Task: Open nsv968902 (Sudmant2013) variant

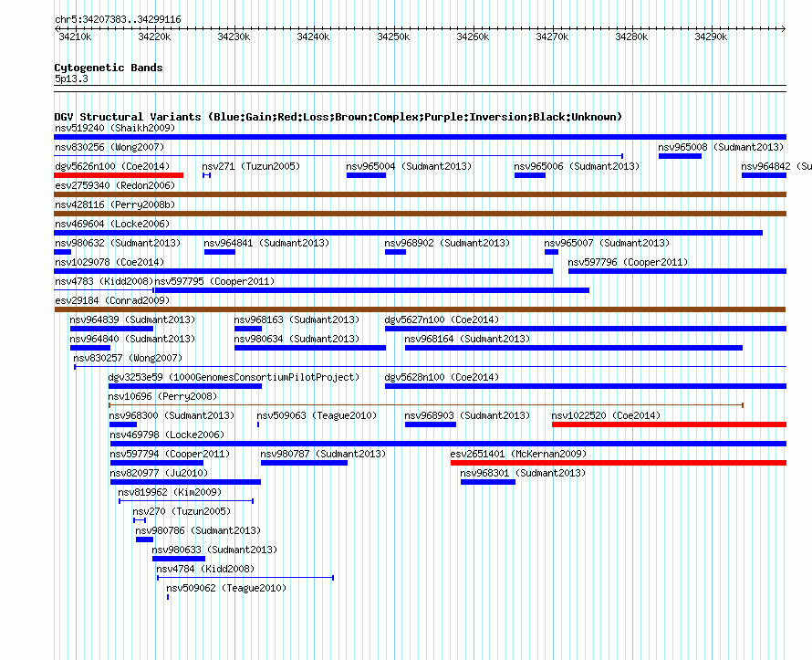Action: [x=447, y=243]
